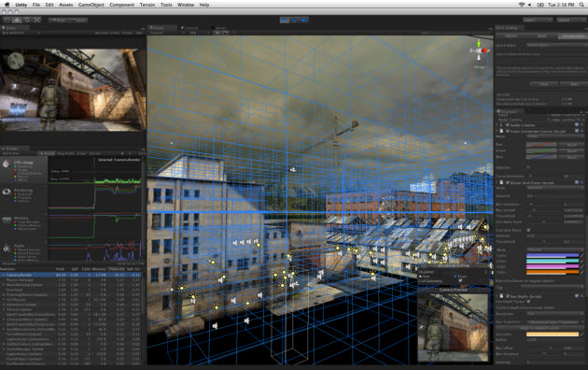This screenshot has width=588, height=370.
Task: Toggle Bloom And Flares checkbox
Action: [x=508, y=182]
